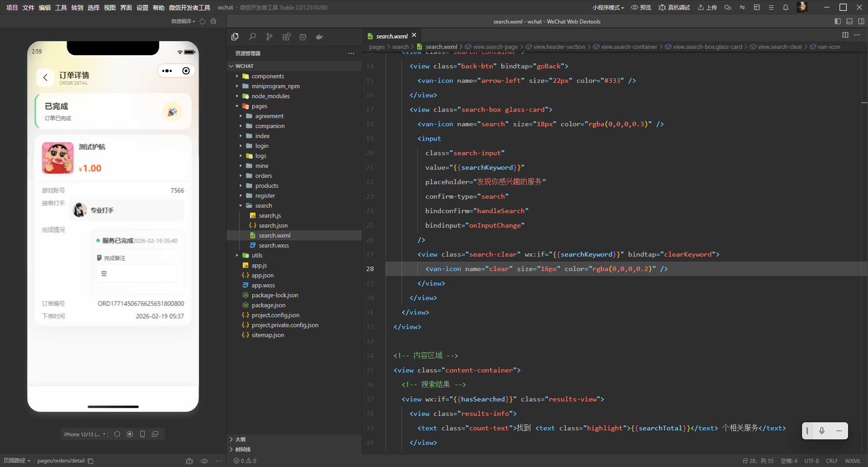The image size is (868, 467).
Task: Open the iPhone 12/13 device dropdown
Action: pyautogui.click(x=85, y=434)
